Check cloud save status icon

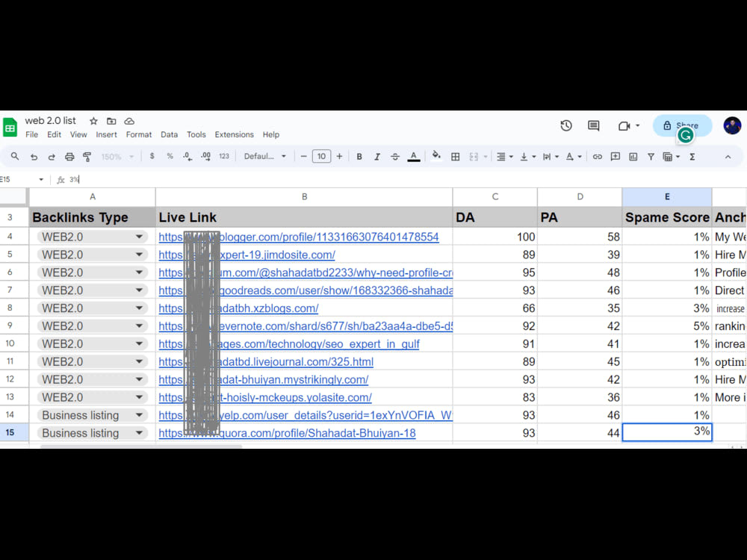coord(129,121)
